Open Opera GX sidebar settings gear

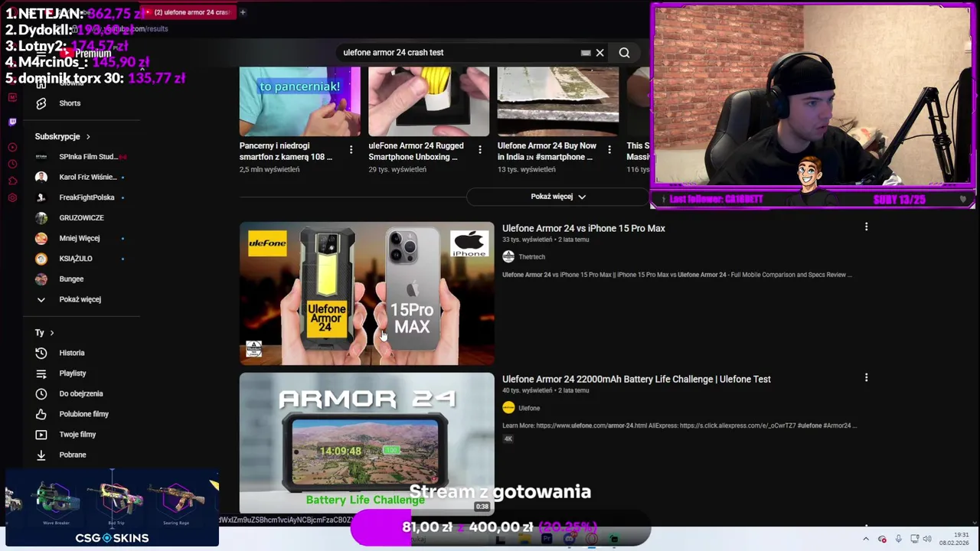pos(12,197)
